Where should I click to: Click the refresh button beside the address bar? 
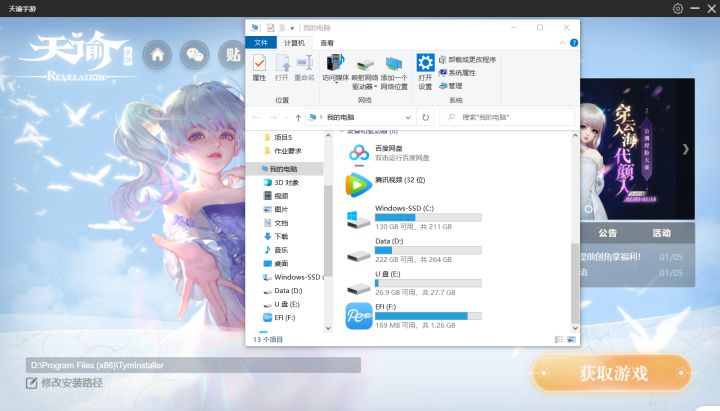click(426, 118)
